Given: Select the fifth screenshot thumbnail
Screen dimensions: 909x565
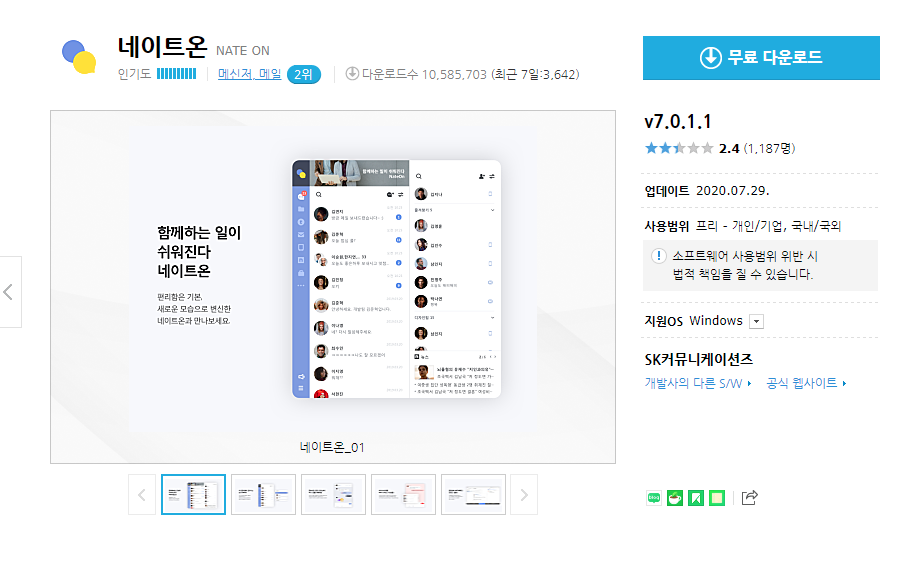Looking at the screenshot, I should pyautogui.click(x=473, y=494).
